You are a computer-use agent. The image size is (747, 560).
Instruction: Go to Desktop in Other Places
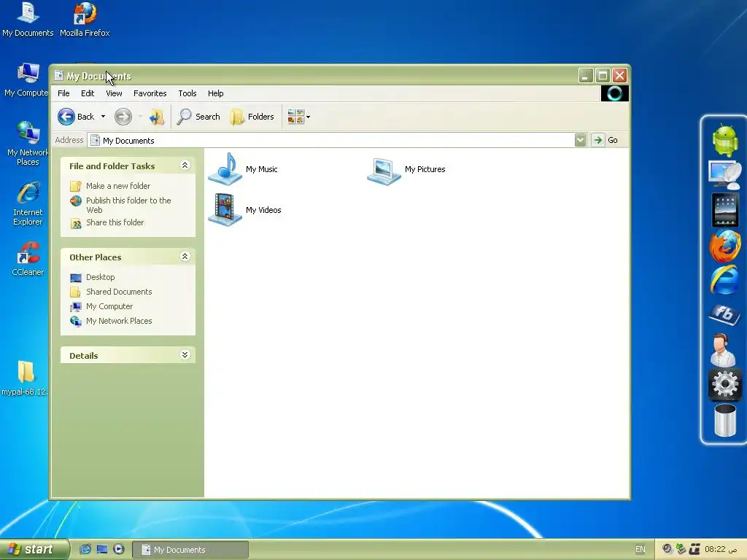(x=101, y=277)
